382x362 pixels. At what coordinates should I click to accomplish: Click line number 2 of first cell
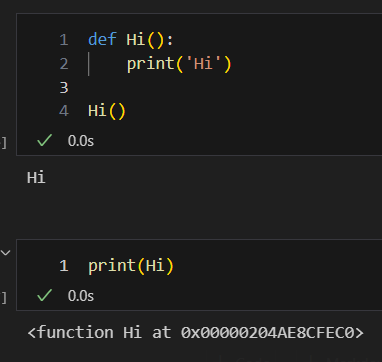(x=64, y=64)
